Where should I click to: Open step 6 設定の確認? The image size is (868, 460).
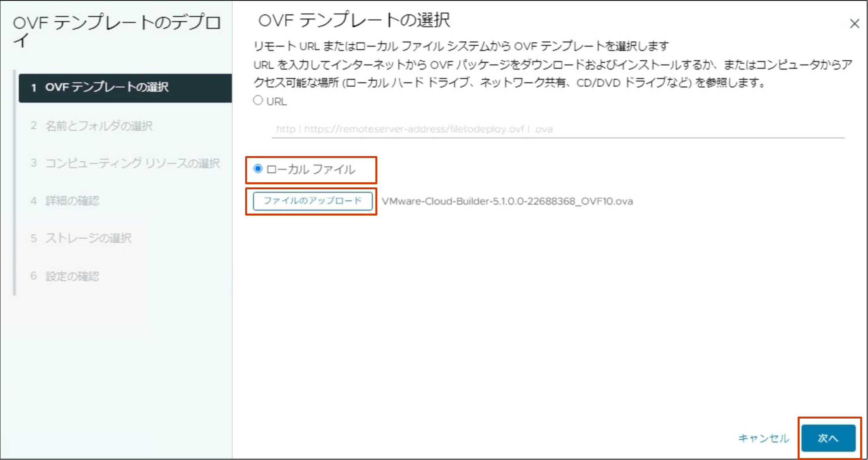tap(65, 276)
